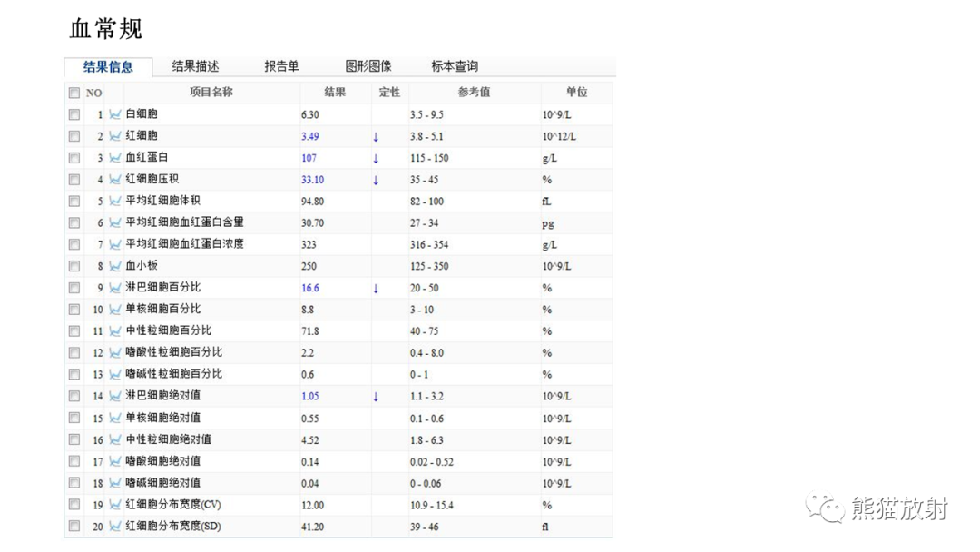Open trend chart icon for 嗜酸细胞绝对值 row
The height and width of the screenshot is (552, 980).
115,461
